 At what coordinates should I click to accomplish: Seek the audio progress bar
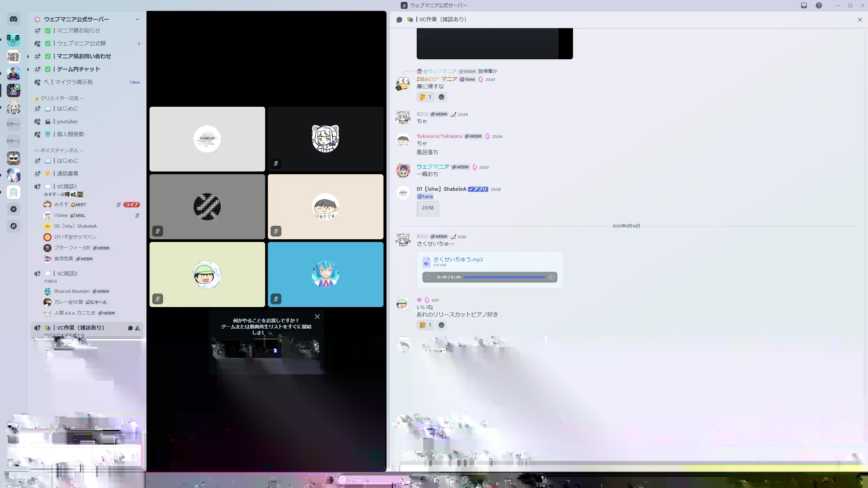pyautogui.click(x=504, y=277)
